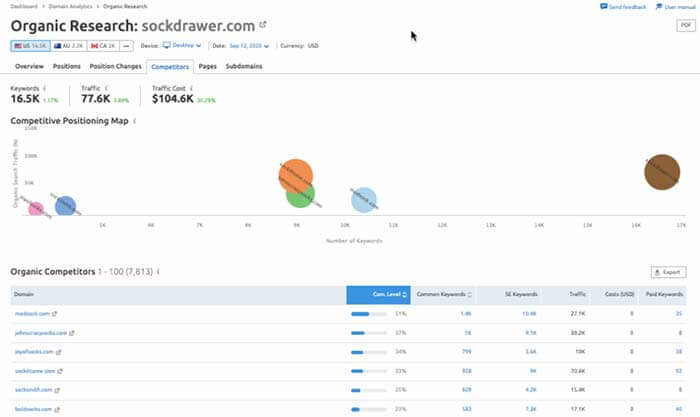
Task: Open common keywords value for joyofsocks.com
Action: pos(467,352)
